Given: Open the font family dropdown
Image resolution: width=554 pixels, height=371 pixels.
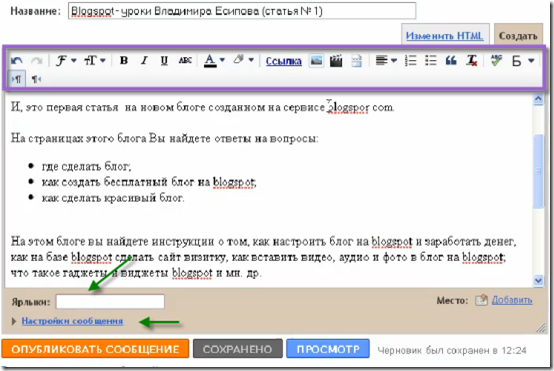Looking at the screenshot, I should [x=66, y=61].
